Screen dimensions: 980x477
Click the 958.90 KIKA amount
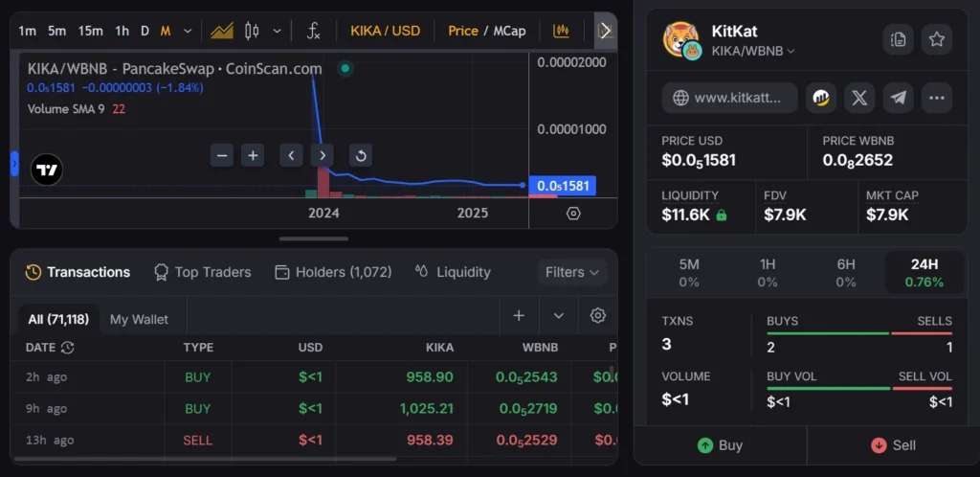click(430, 377)
